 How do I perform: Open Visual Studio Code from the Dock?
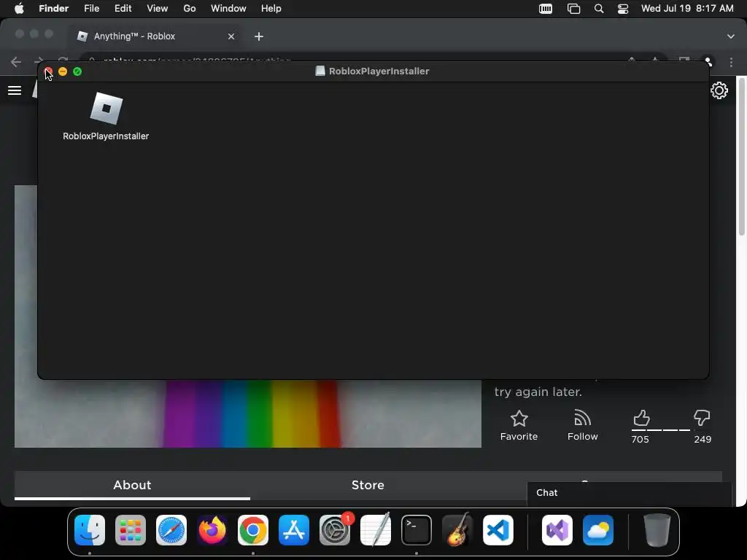pyautogui.click(x=498, y=530)
